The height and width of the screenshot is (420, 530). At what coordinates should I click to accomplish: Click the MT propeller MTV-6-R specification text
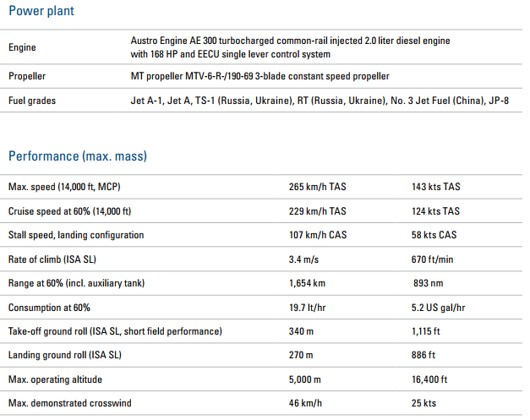coord(260,76)
